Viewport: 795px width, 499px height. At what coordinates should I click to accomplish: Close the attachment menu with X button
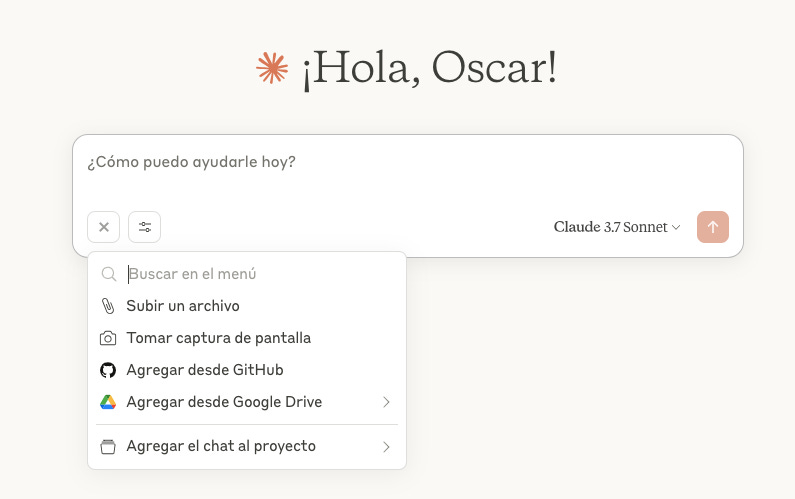(x=103, y=227)
